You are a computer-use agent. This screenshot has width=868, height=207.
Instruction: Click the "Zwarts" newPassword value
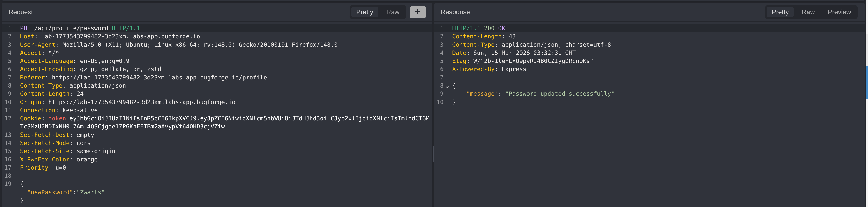90,192
